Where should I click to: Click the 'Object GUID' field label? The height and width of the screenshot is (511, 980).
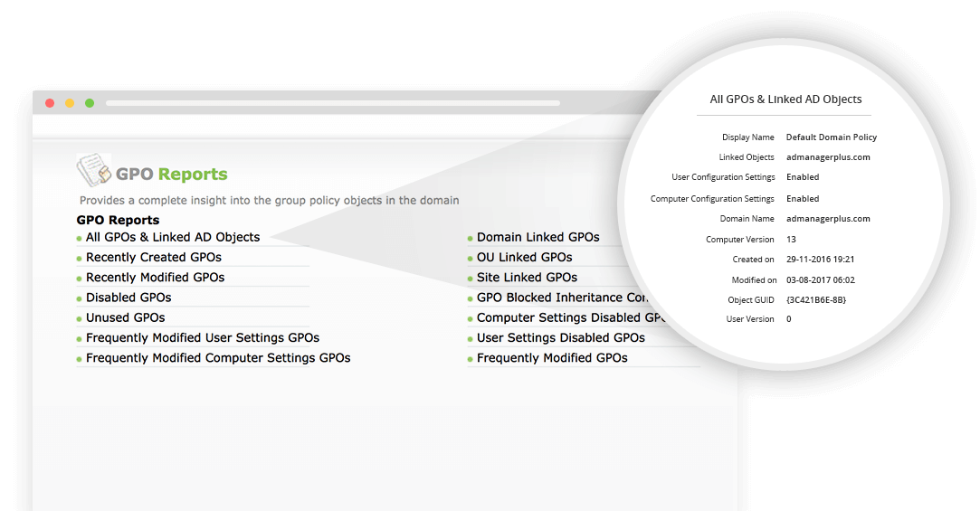[751, 300]
